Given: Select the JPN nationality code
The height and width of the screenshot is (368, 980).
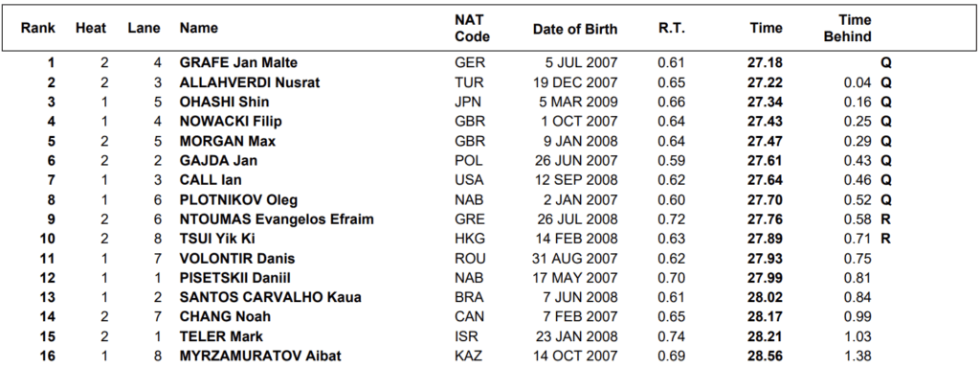Looking at the screenshot, I should (468, 102).
